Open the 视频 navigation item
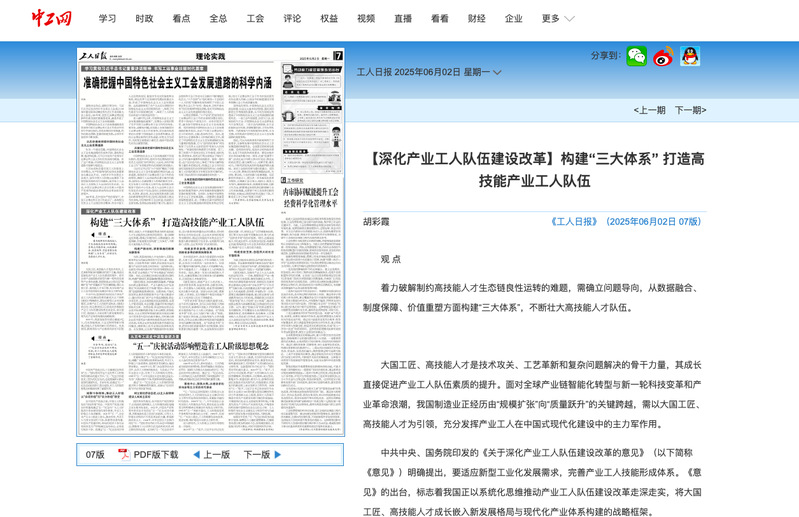 click(x=366, y=18)
